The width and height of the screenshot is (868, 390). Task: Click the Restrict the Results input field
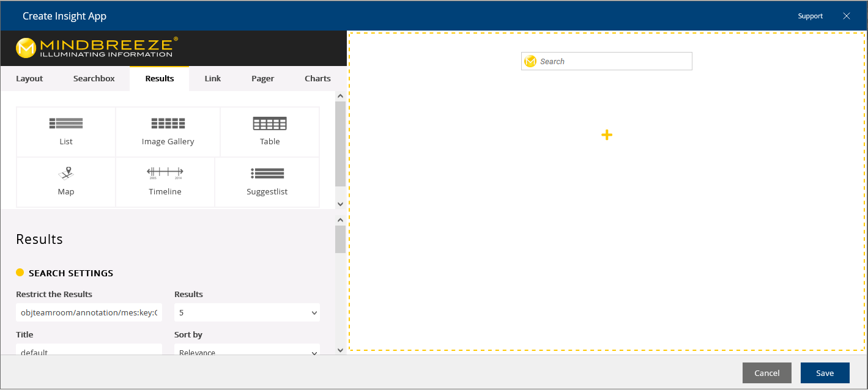click(89, 312)
